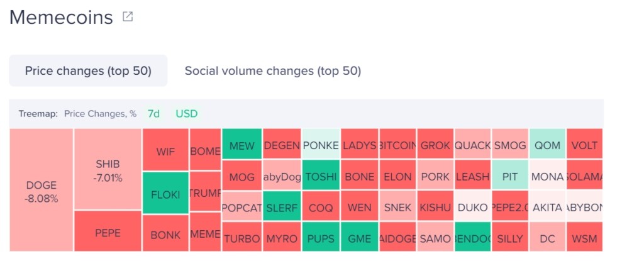Select the TURBO tile

coord(242,236)
